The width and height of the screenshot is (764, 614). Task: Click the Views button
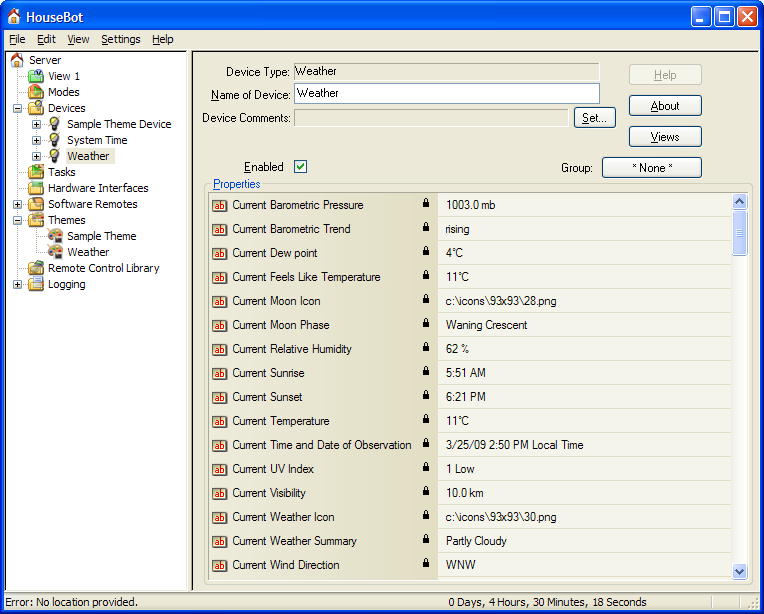[x=665, y=137]
